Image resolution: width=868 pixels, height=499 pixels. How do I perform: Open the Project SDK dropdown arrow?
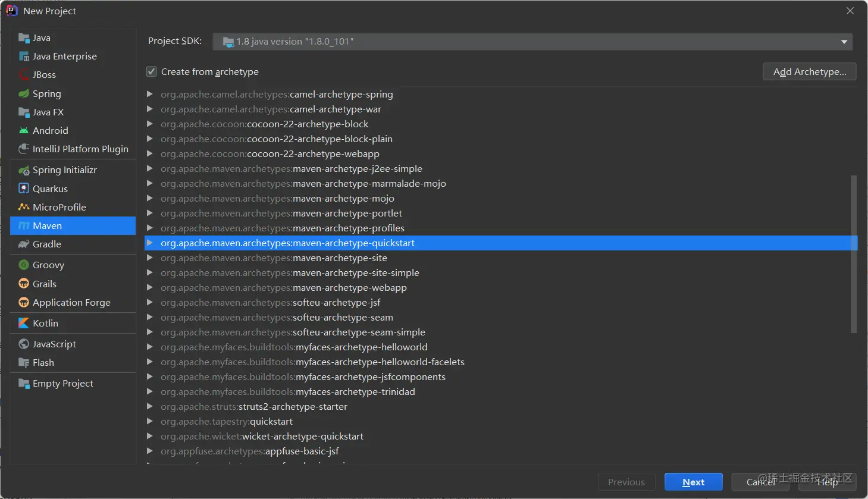[x=844, y=42]
